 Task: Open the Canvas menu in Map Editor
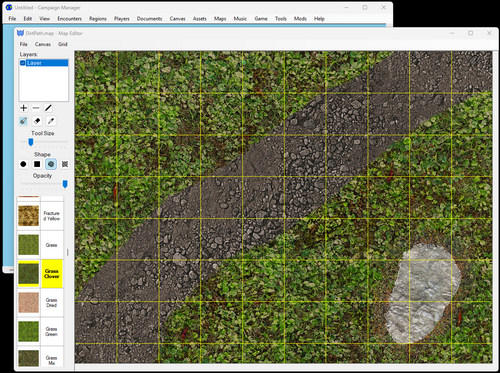tap(43, 44)
